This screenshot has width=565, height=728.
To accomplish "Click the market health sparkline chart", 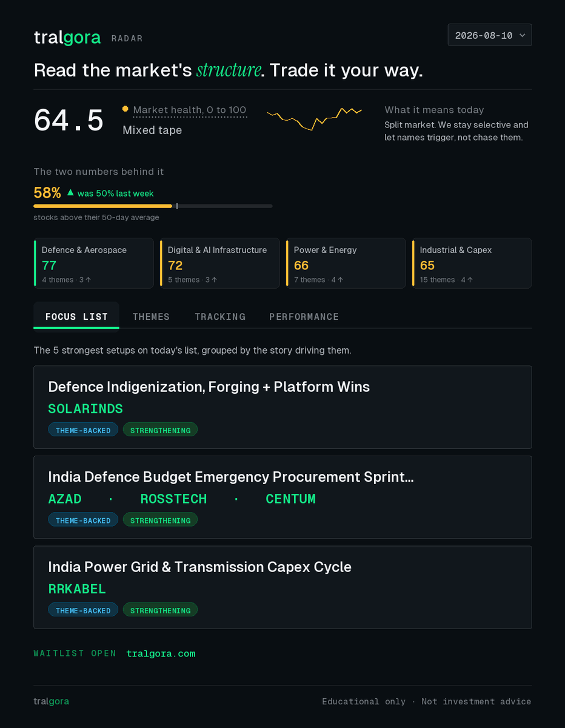I will click(x=315, y=118).
